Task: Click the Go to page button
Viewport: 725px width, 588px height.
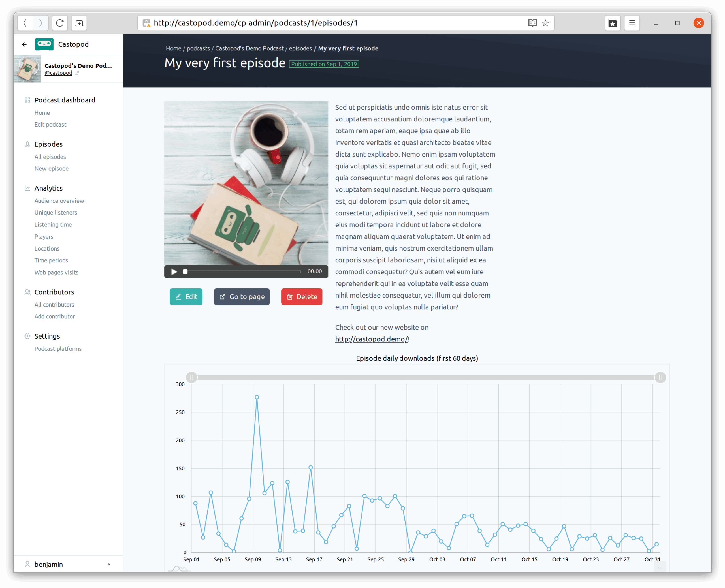Action: [242, 297]
